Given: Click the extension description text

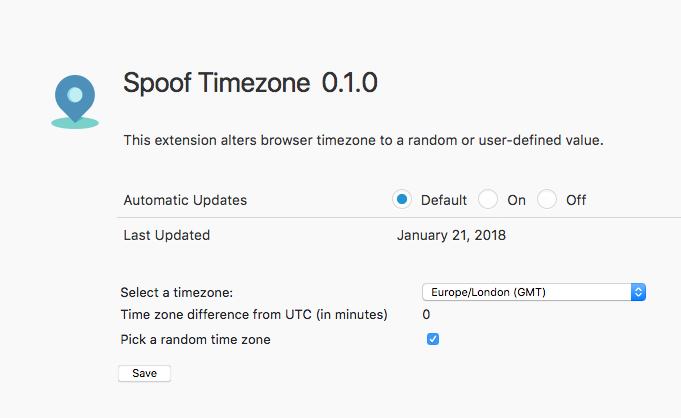Looking at the screenshot, I should [363, 140].
